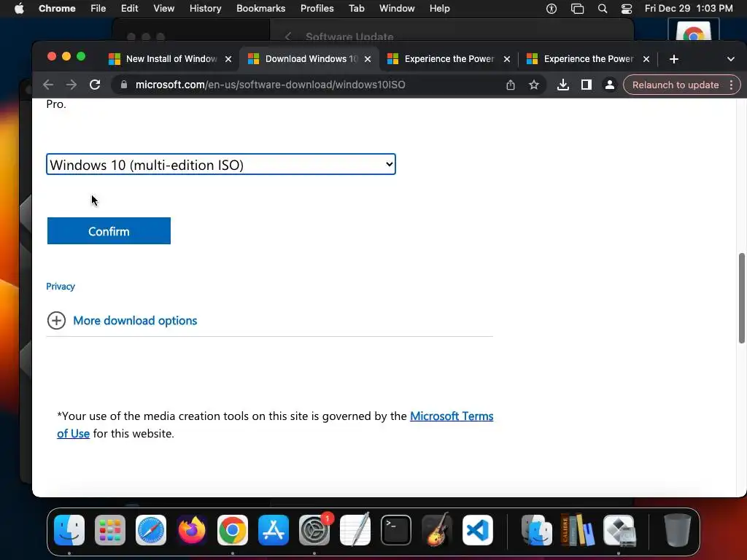Open the Profiles menu
The height and width of the screenshot is (560, 747).
317,9
